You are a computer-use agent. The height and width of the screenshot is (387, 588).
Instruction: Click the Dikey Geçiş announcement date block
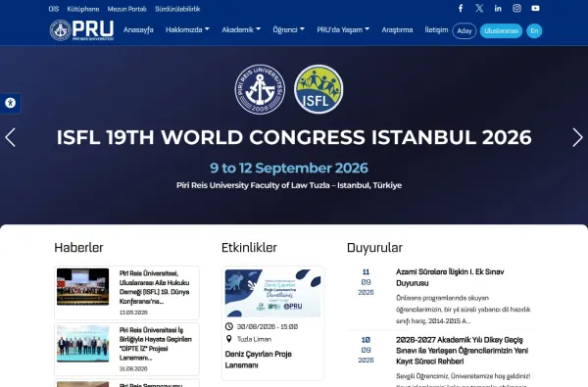366,350
